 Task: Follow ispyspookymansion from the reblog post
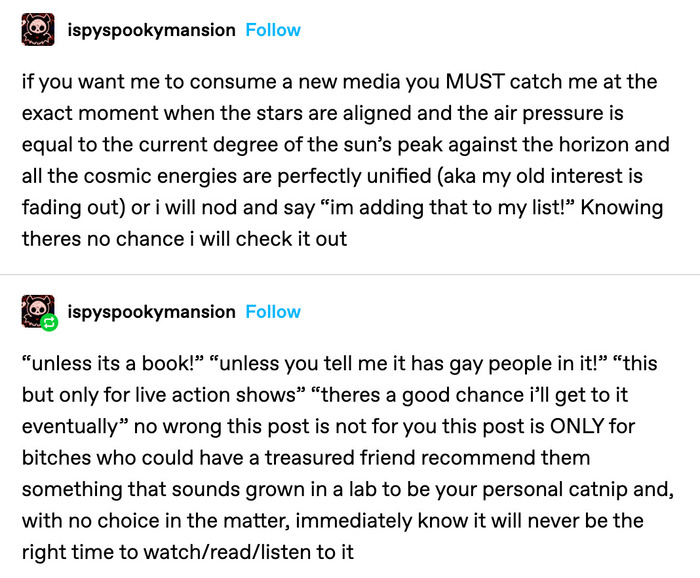273,312
